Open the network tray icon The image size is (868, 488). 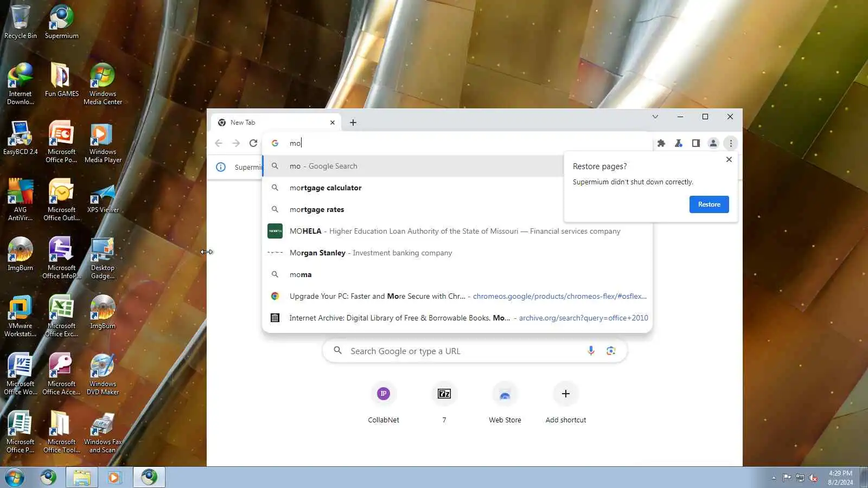[800, 478]
